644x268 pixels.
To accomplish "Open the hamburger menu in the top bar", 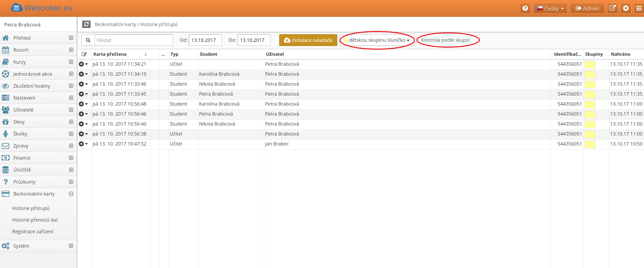I will [639, 8].
